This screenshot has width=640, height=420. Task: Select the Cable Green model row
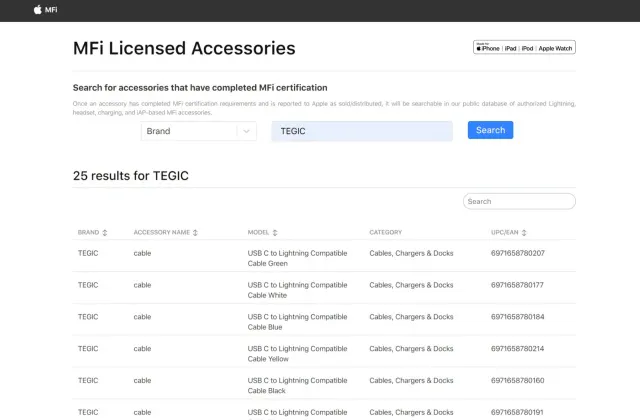click(297, 258)
